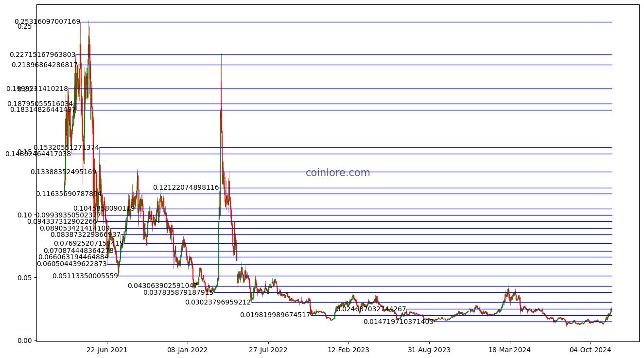
Task: Select price level label 0.094337312902266
Action: coord(62,221)
